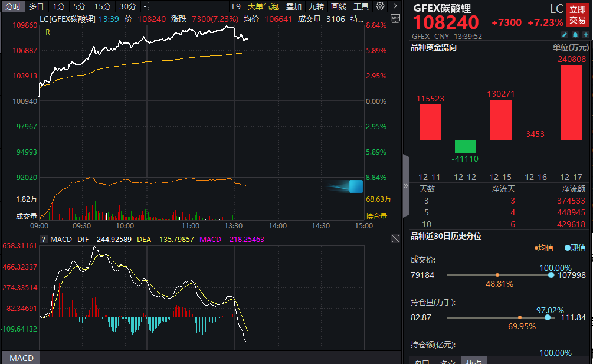
Task: Select the 30分 period tab
Action: click(x=128, y=6)
